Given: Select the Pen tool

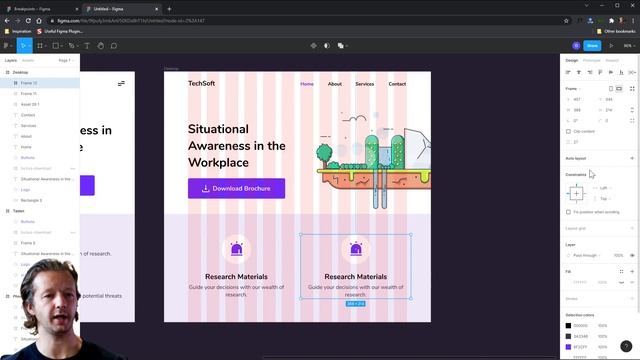Looking at the screenshot, I should point(71,46).
